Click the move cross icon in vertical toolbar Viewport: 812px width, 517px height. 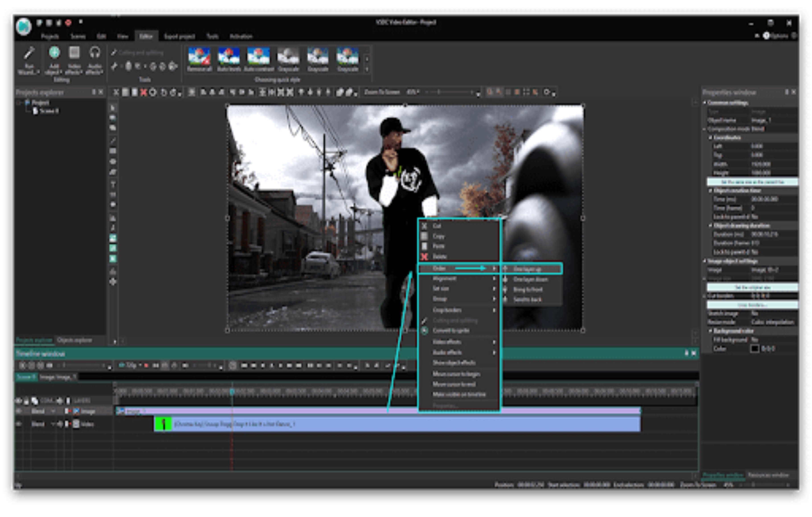[113, 282]
